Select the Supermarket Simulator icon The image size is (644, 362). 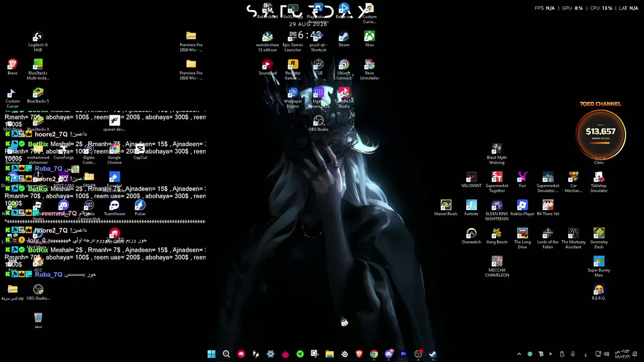548,183
